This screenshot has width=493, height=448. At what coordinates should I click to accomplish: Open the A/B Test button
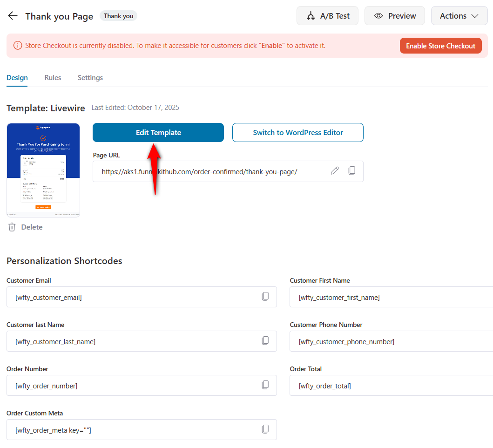[x=327, y=16]
